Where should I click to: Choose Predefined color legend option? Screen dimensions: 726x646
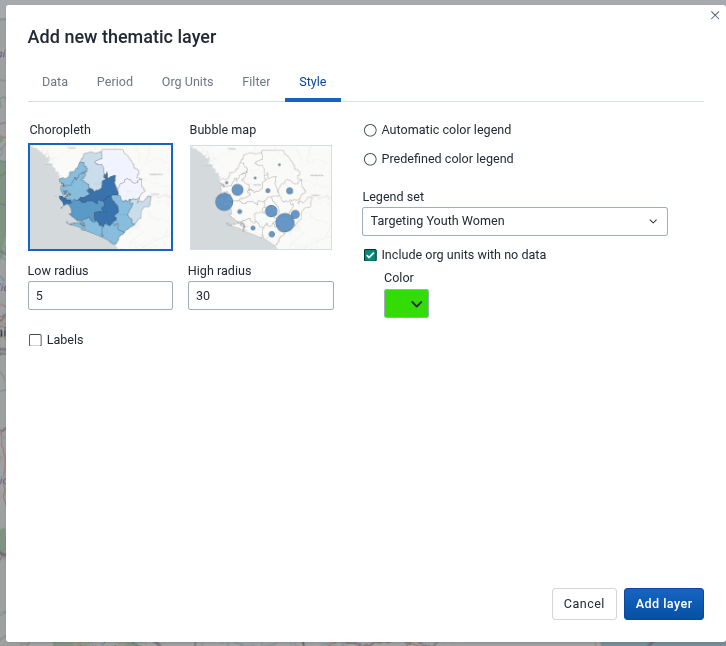coord(371,159)
